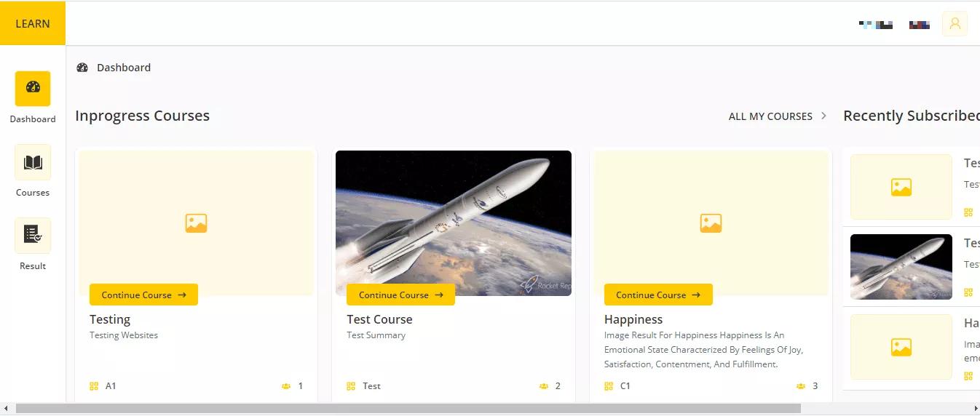
Task: Expand All My Courses chevron arrow
Action: point(823,116)
